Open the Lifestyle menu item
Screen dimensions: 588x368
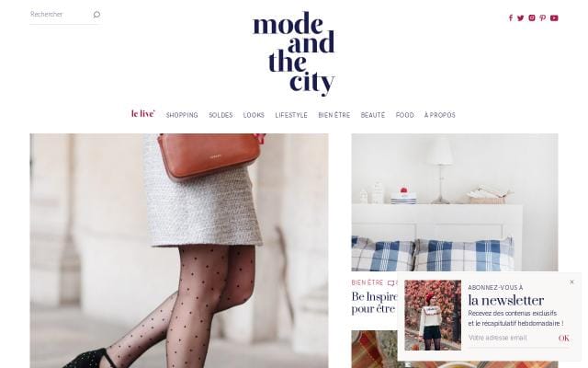291,115
